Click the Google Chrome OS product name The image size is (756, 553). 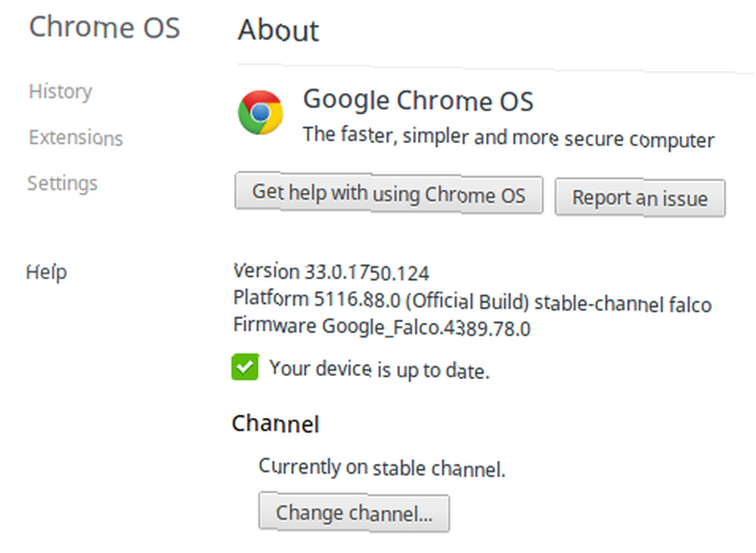point(418,101)
